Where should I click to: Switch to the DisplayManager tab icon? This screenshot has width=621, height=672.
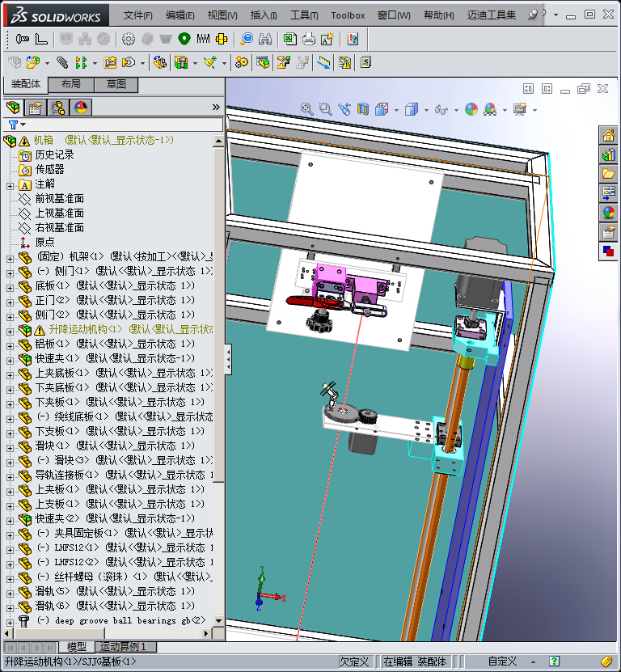[x=81, y=108]
